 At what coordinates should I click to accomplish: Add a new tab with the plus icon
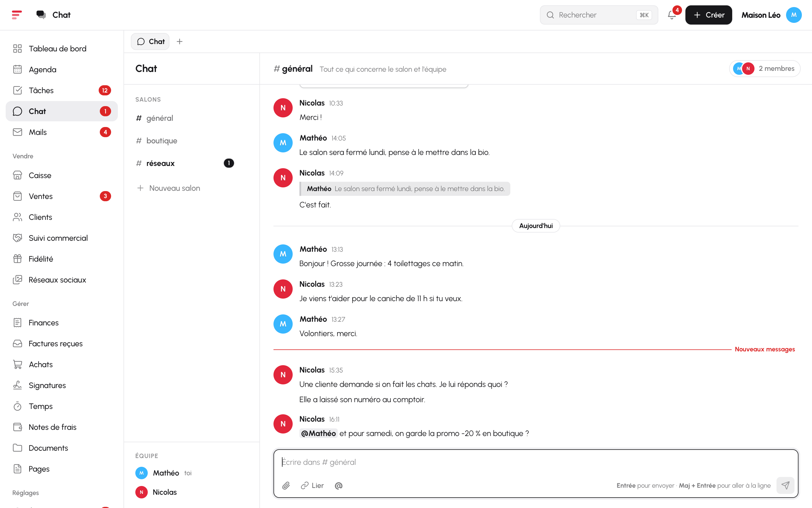coord(180,41)
